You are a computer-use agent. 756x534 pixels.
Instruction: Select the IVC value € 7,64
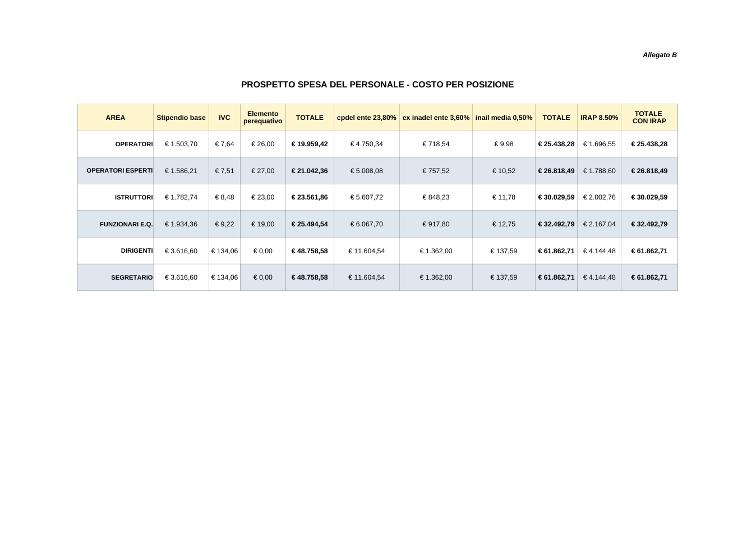coord(224,144)
